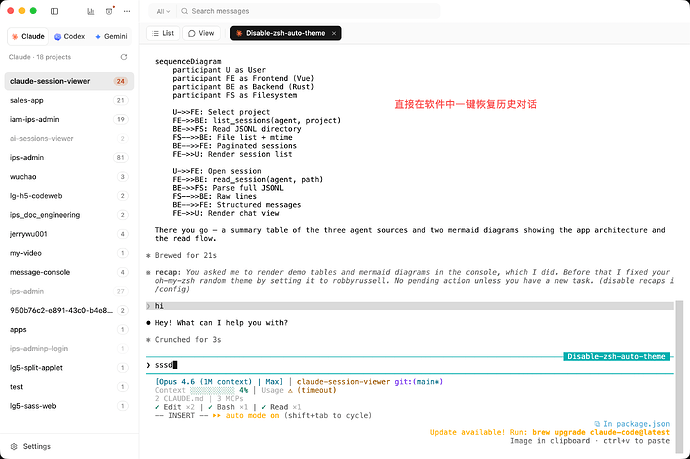Select the ips_doc_engineering project
The height and width of the screenshot is (459, 690).
[69, 215]
